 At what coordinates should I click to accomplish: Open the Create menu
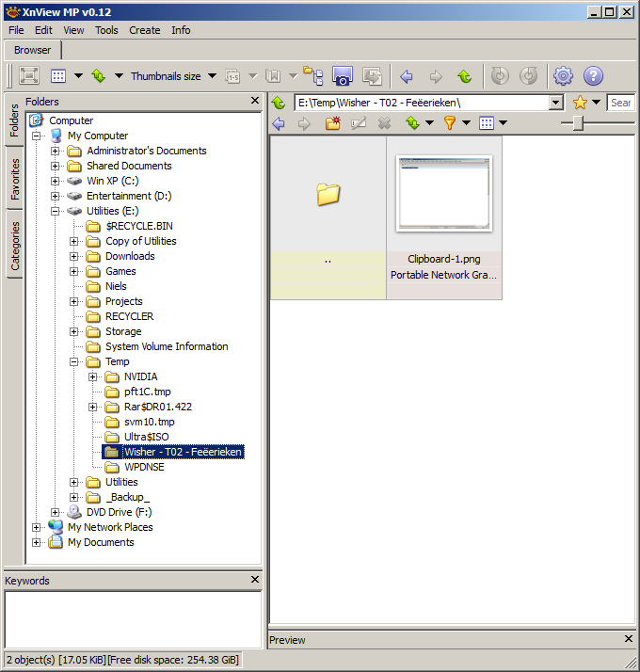[144, 30]
